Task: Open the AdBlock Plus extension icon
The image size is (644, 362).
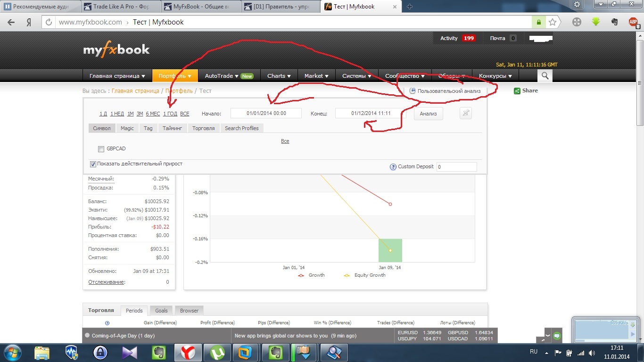Action: pyautogui.click(x=634, y=22)
